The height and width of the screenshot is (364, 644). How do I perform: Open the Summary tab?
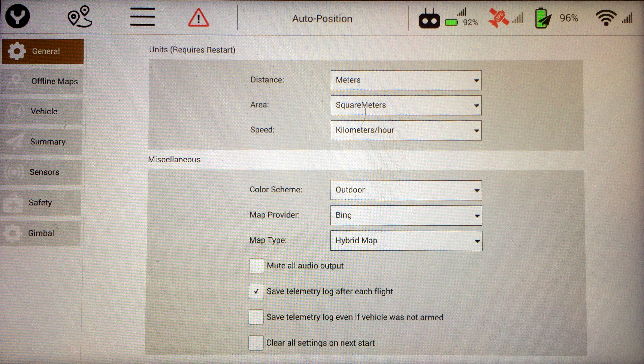41,142
